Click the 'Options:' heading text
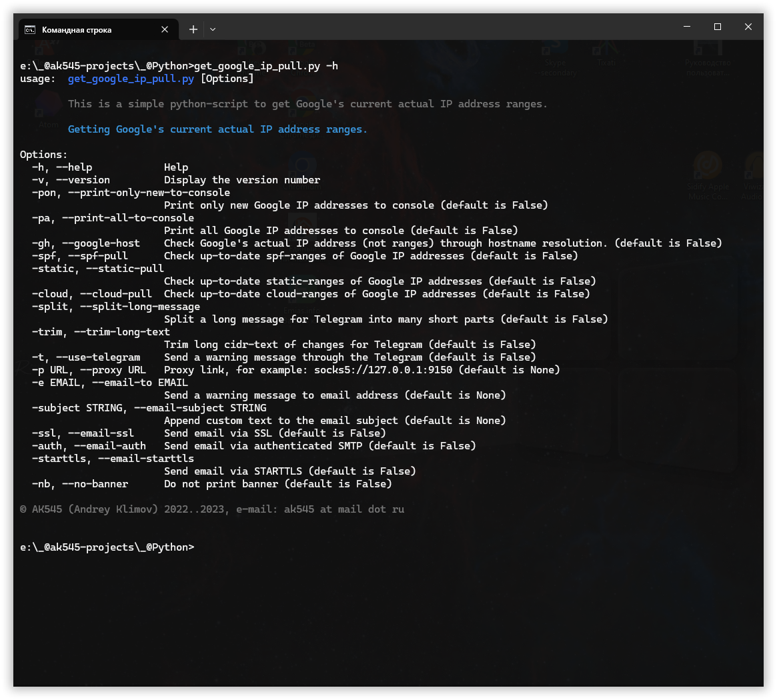This screenshot has height=700, width=777. pos(43,155)
